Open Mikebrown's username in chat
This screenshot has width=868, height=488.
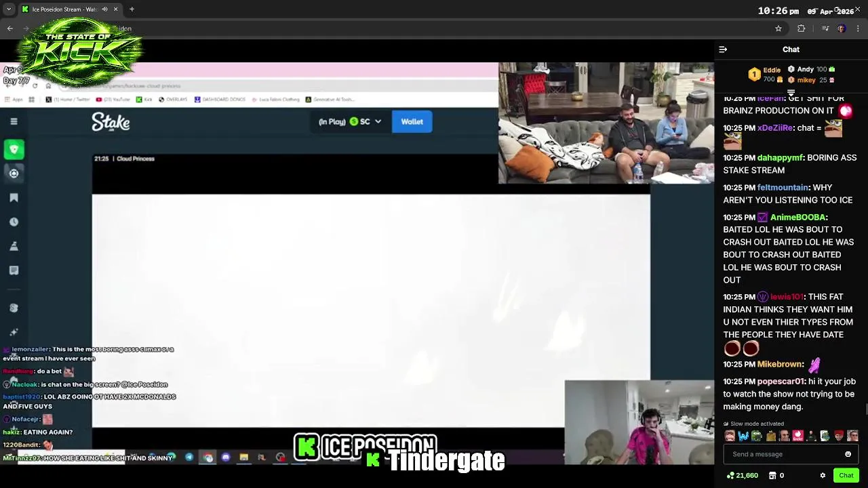[x=780, y=364]
